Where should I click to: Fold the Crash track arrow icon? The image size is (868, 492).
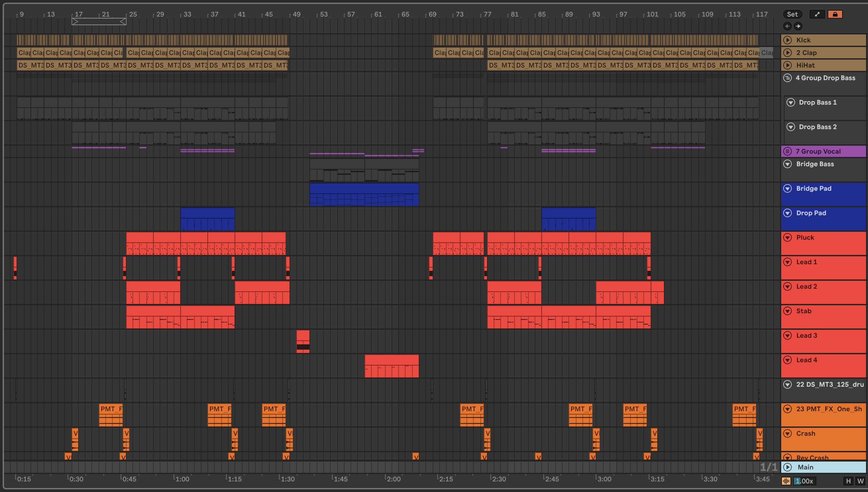[787, 433]
